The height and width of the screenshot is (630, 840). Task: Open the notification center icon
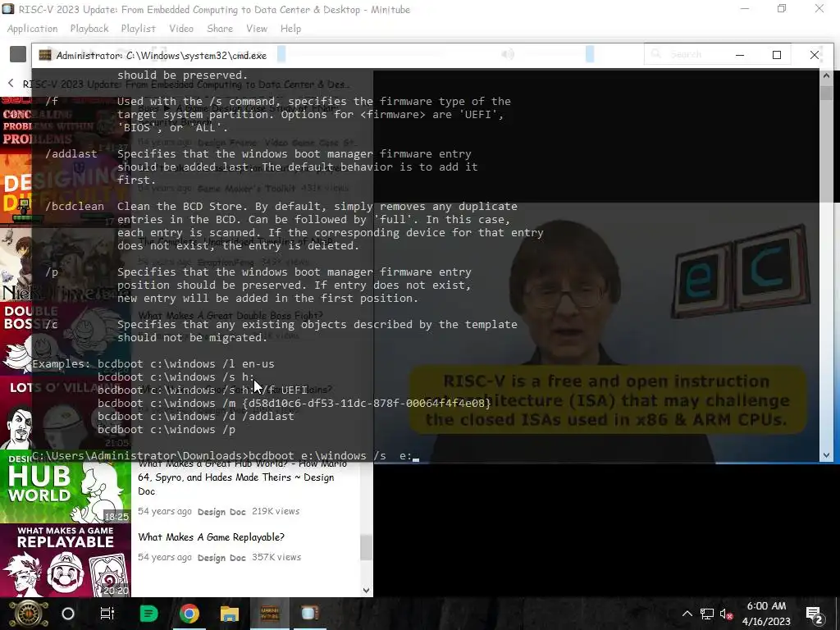(x=815, y=614)
